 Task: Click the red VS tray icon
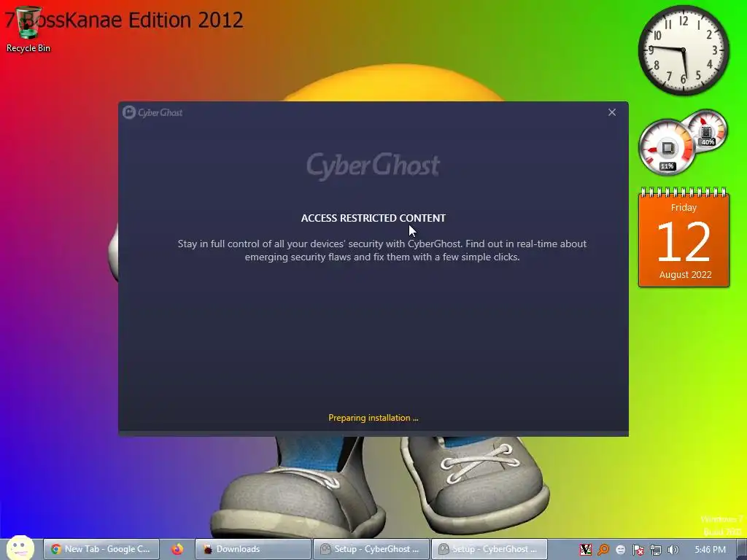pyautogui.click(x=586, y=550)
